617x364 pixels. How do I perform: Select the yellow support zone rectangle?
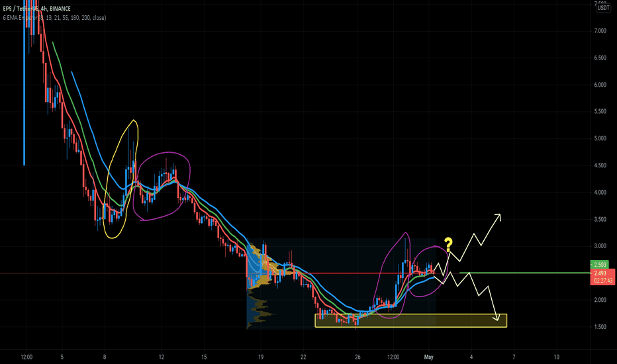(411, 320)
